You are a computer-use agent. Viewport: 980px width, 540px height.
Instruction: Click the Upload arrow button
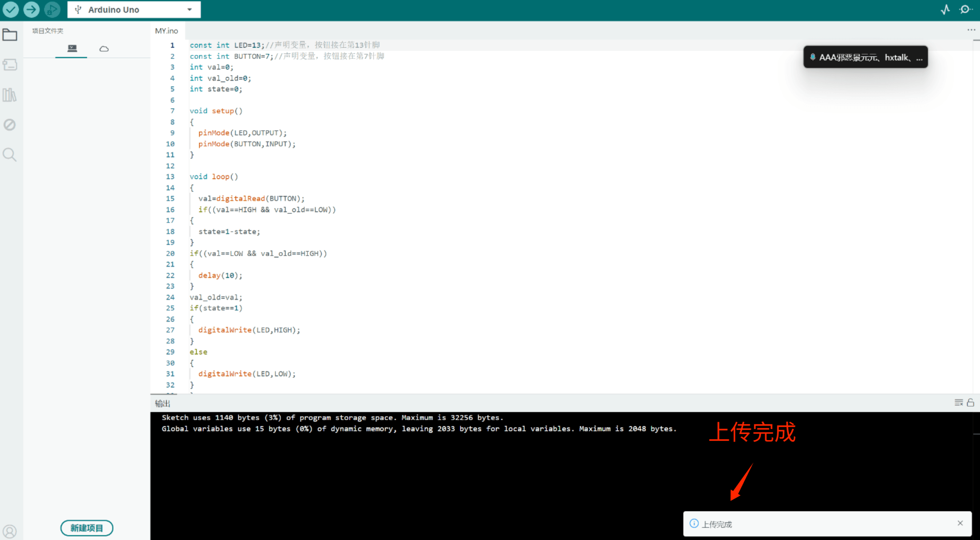pyautogui.click(x=31, y=10)
